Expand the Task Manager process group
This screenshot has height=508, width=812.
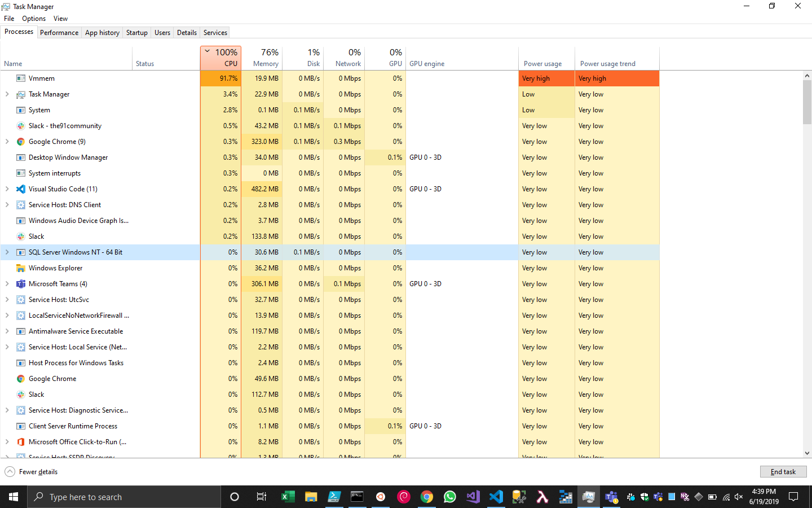click(7, 94)
